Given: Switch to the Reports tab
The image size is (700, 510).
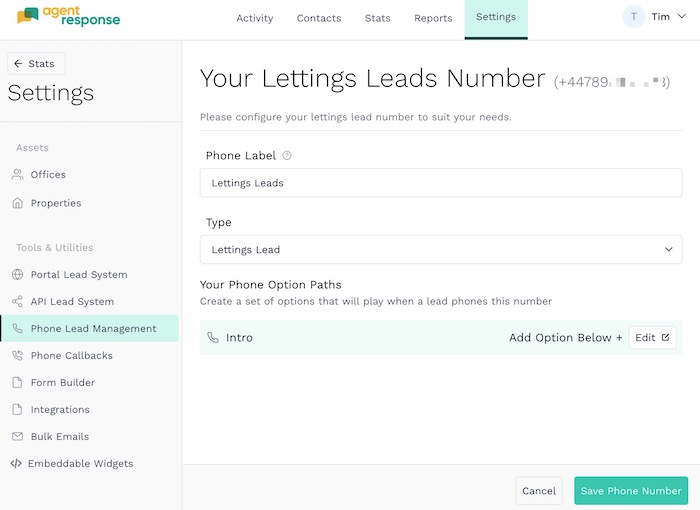Looking at the screenshot, I should (433, 18).
